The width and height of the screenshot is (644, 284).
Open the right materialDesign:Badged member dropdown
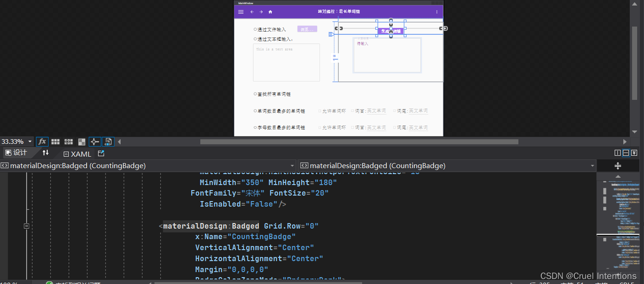593,166
